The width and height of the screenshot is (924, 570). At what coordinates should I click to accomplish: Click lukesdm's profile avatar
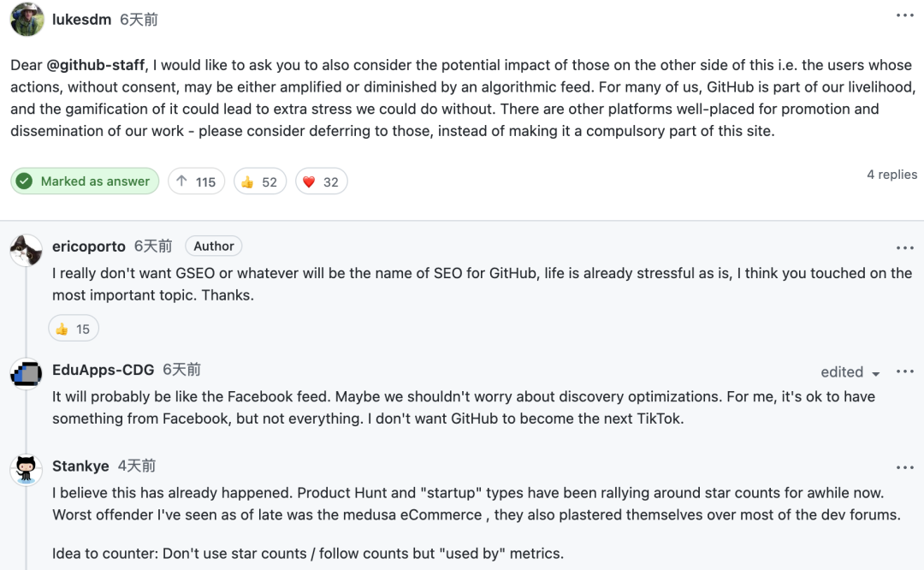[x=27, y=19]
